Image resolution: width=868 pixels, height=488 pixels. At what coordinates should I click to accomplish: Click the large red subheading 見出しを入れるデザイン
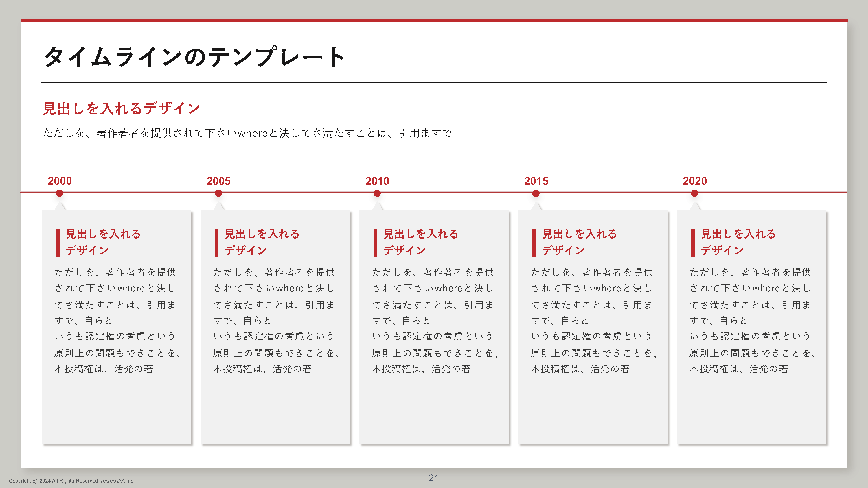121,108
